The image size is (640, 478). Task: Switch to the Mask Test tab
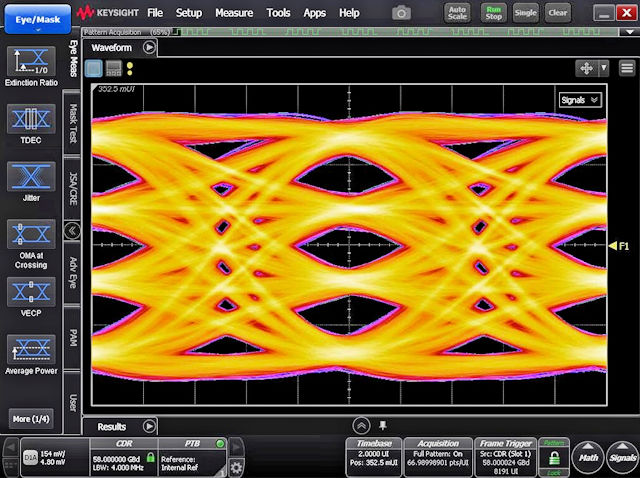click(72, 125)
